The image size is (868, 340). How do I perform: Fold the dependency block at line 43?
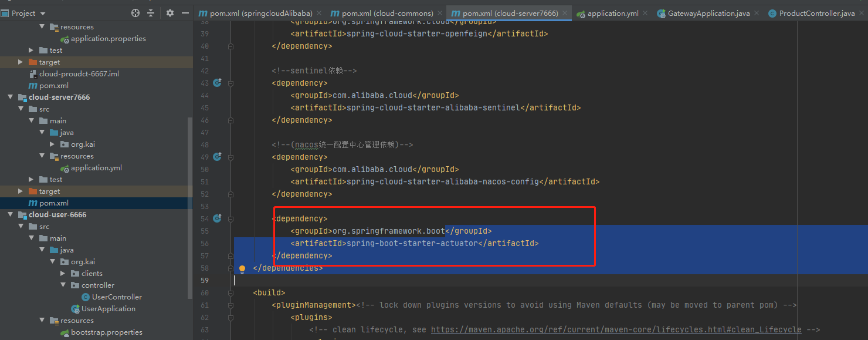(x=230, y=83)
